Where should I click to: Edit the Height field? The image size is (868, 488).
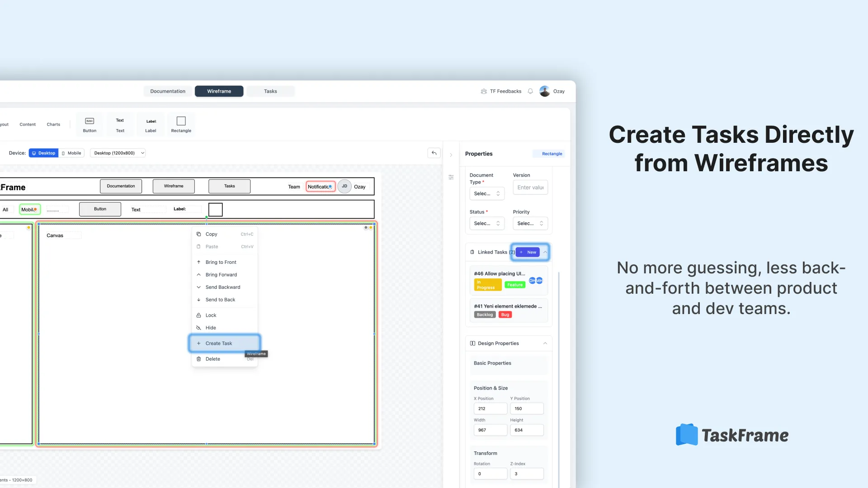pyautogui.click(x=527, y=430)
